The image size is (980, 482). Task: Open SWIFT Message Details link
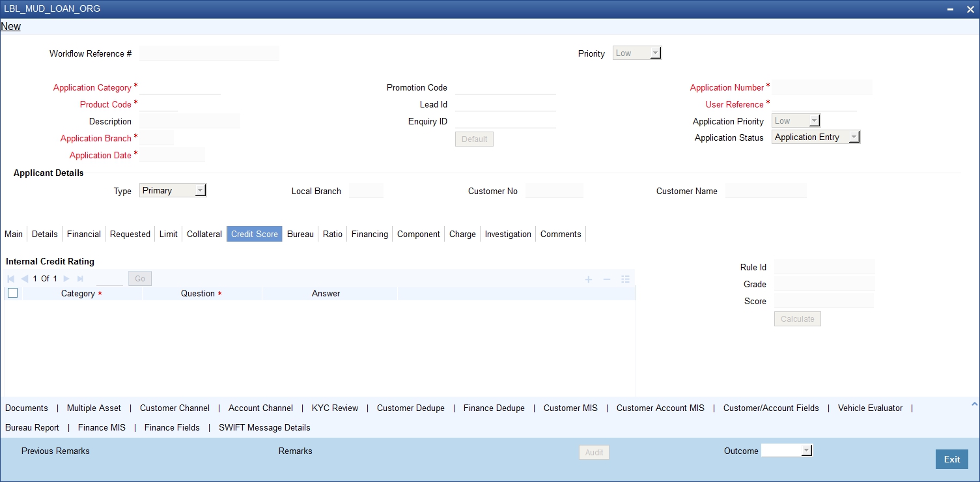coord(264,427)
